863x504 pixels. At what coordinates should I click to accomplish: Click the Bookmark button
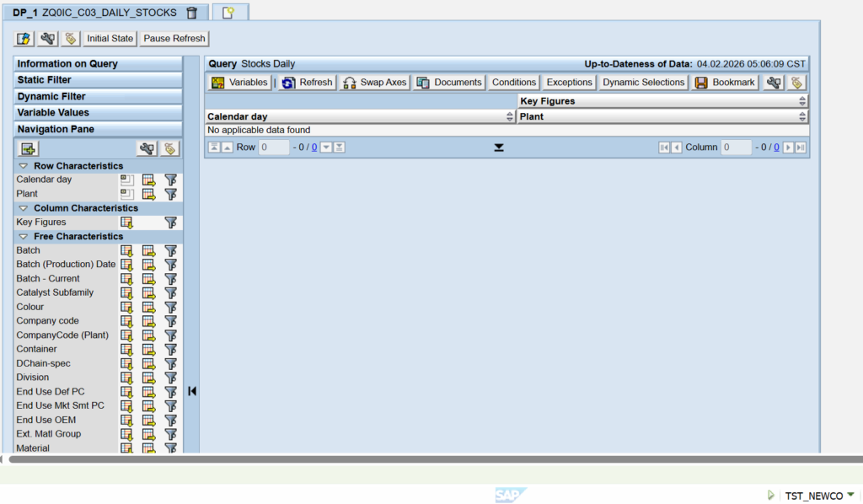[x=725, y=83]
